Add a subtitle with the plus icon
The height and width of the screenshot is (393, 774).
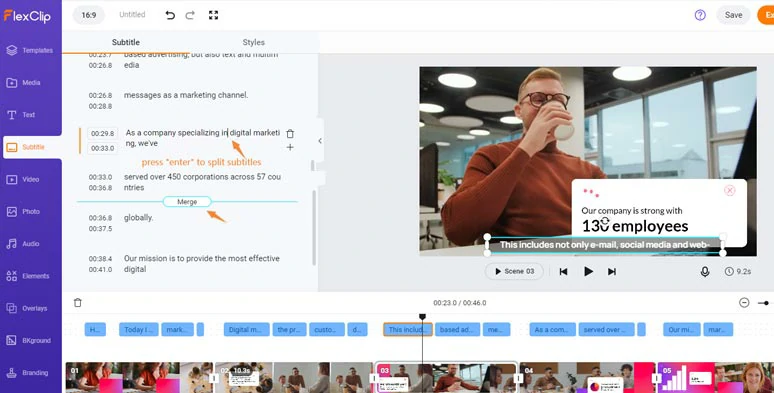290,147
